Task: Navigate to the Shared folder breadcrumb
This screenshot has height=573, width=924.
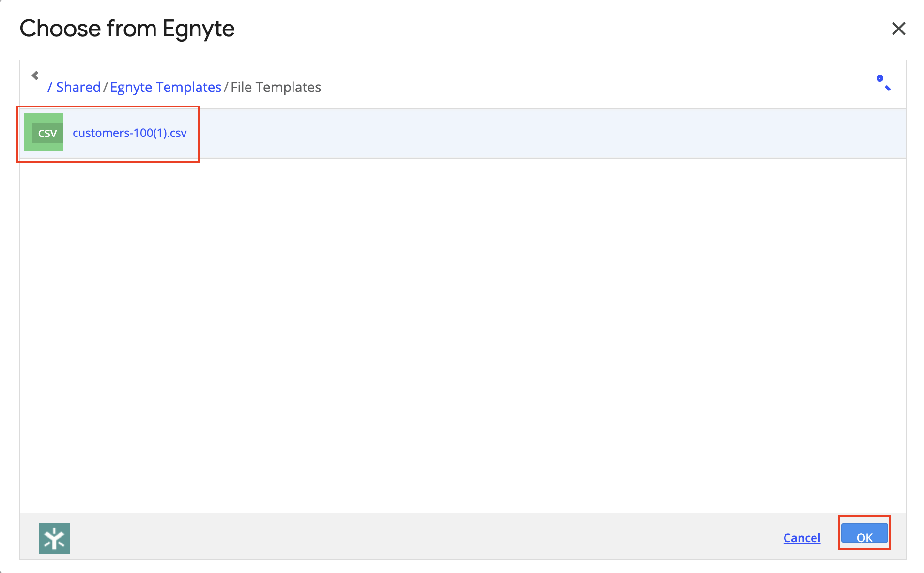Action: (x=78, y=87)
